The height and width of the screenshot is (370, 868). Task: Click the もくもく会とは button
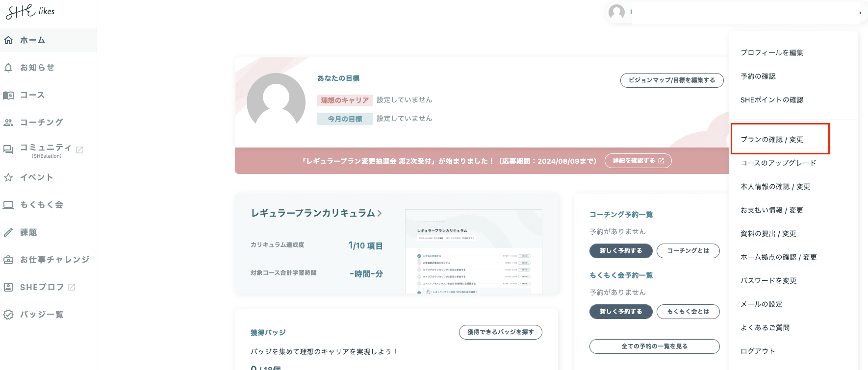click(688, 312)
